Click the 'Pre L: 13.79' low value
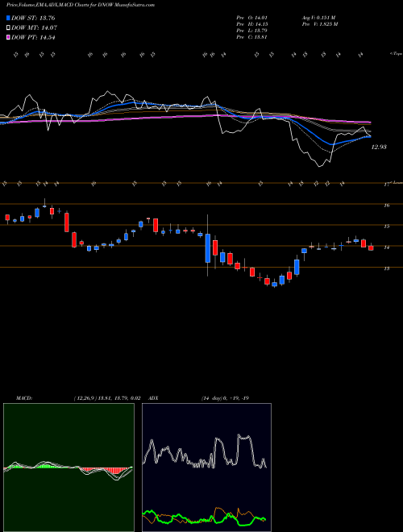Viewport: 403px width, 532px height. click(x=252, y=31)
